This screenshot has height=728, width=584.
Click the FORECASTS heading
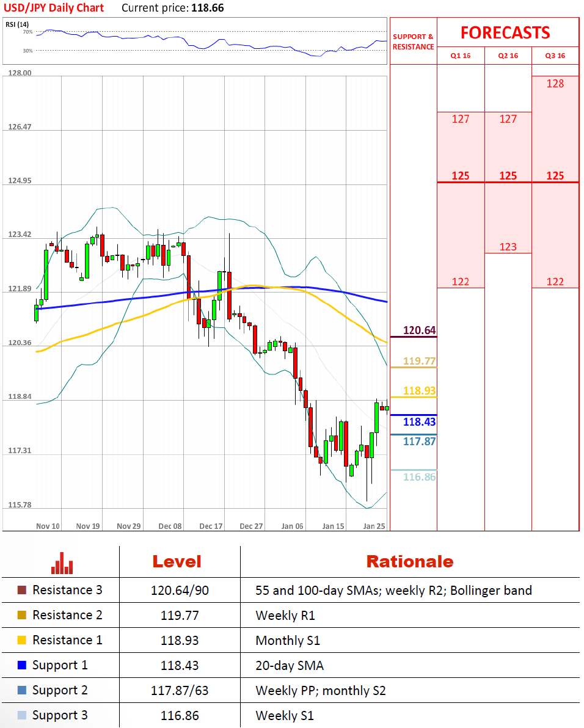(x=505, y=32)
